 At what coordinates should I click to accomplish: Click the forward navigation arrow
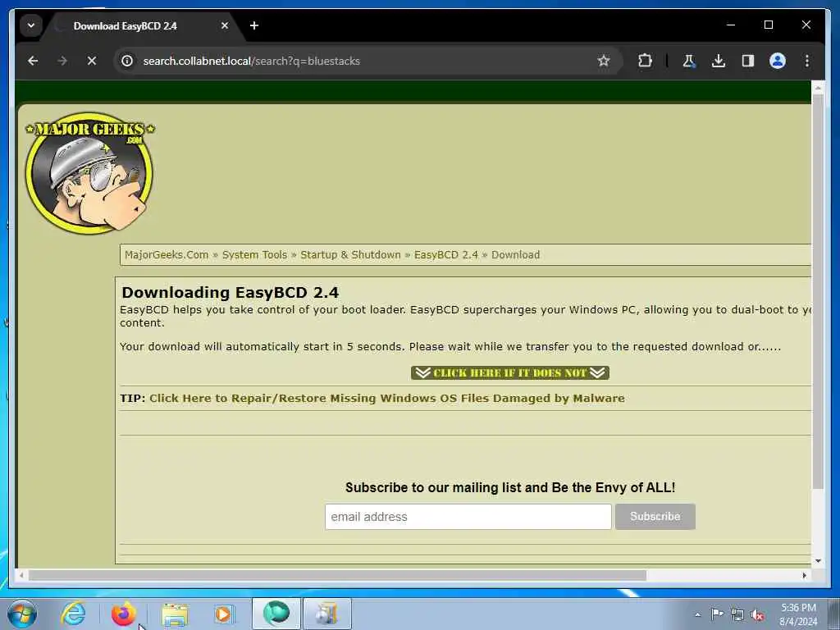tap(62, 61)
